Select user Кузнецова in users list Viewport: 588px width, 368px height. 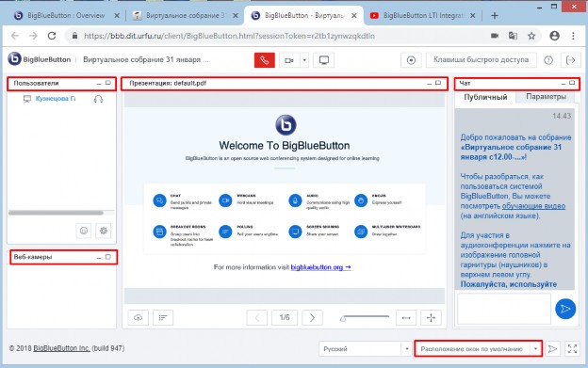(56, 99)
